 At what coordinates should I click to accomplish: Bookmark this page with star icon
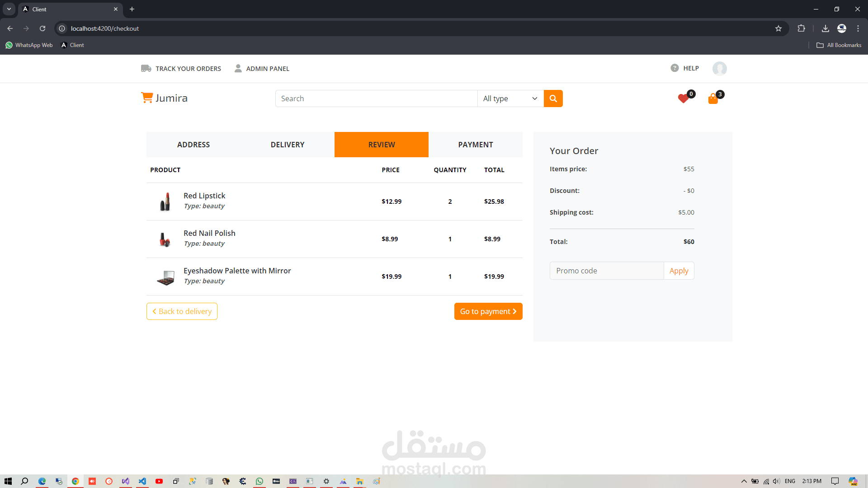tap(778, 28)
